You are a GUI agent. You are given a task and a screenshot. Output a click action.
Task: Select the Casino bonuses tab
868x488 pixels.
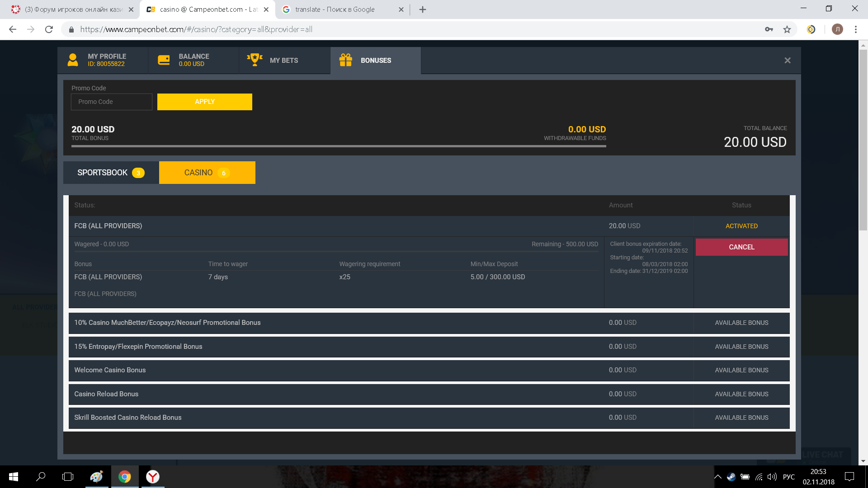pyautogui.click(x=207, y=173)
